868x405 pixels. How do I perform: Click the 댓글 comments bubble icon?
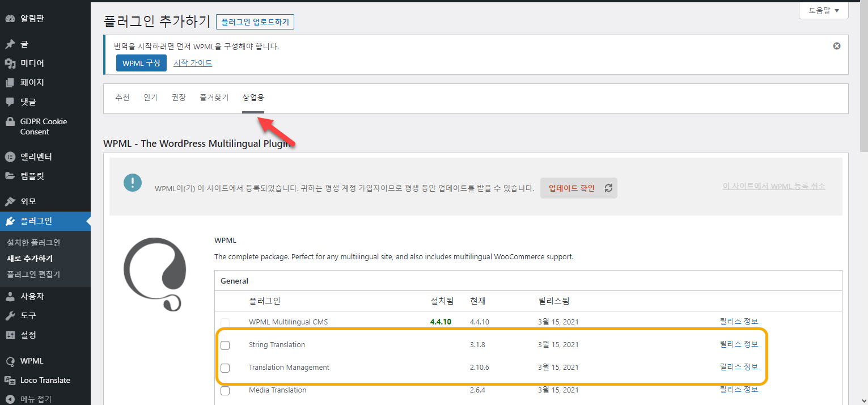click(x=10, y=102)
